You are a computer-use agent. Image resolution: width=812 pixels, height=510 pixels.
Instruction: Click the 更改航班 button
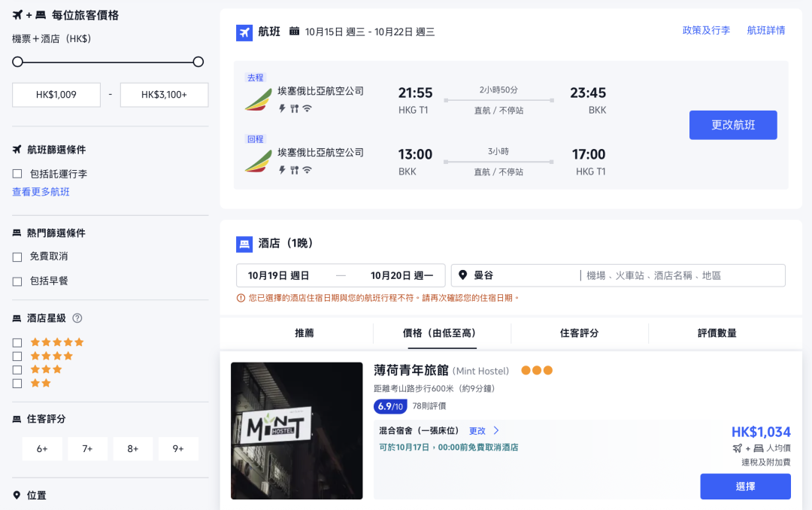pyautogui.click(x=733, y=125)
